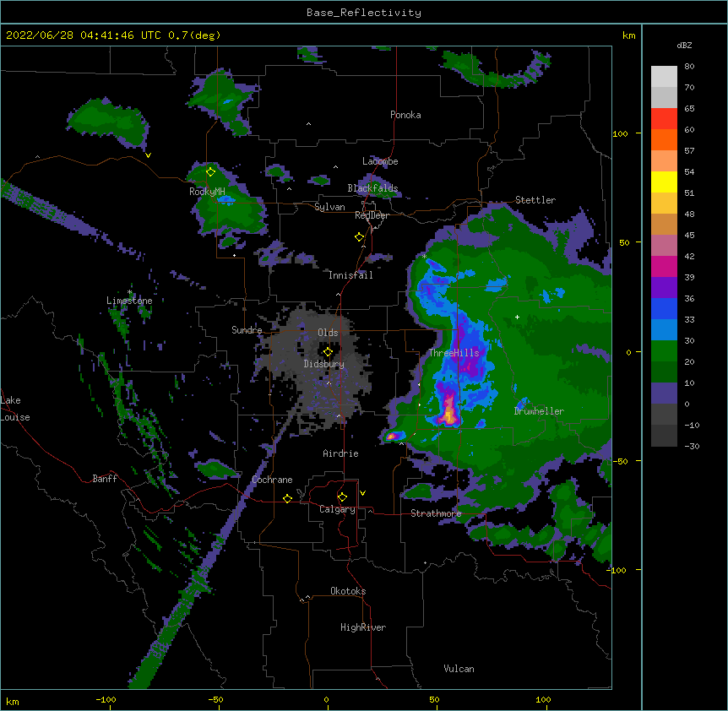Pick the yellow 51-54 dBZ legend swatch

coord(664,182)
